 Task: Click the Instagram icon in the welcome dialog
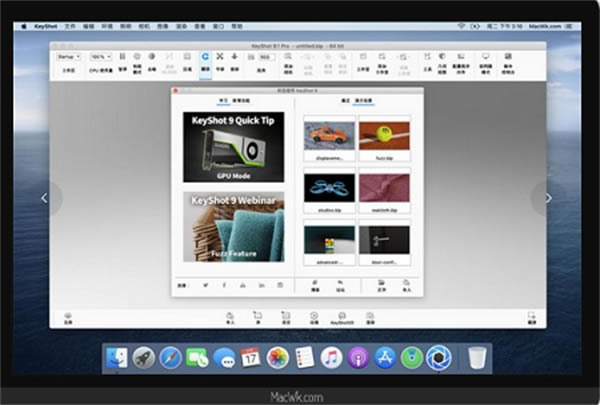[280, 285]
